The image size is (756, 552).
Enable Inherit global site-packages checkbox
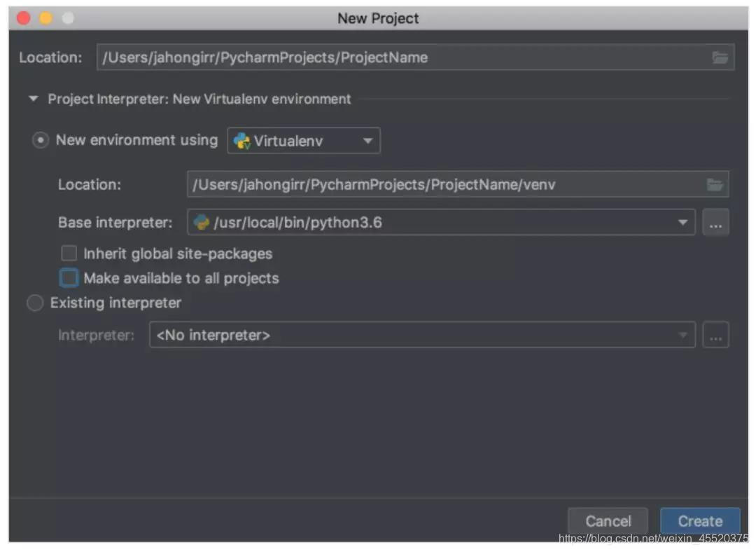pyautogui.click(x=69, y=254)
